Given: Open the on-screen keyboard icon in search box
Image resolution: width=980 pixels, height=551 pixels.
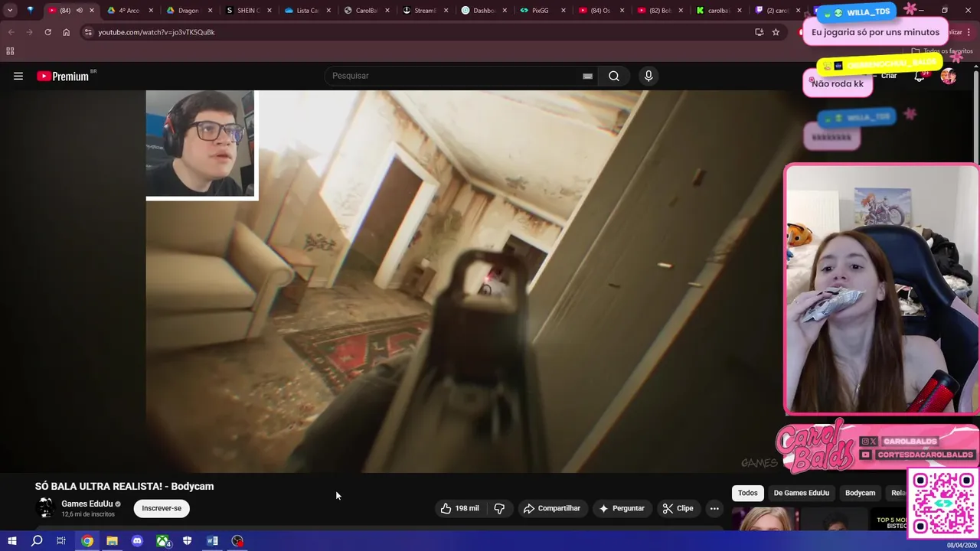Looking at the screenshot, I should coord(587,76).
